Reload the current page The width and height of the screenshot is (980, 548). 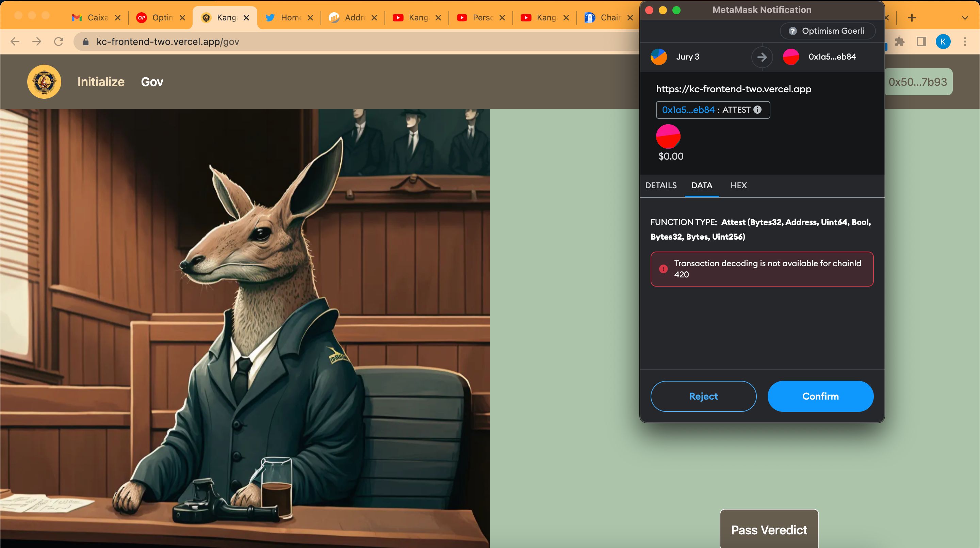tap(59, 42)
